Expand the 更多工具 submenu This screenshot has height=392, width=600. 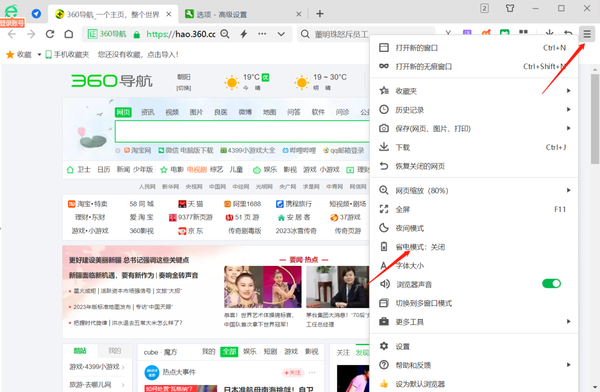click(474, 322)
